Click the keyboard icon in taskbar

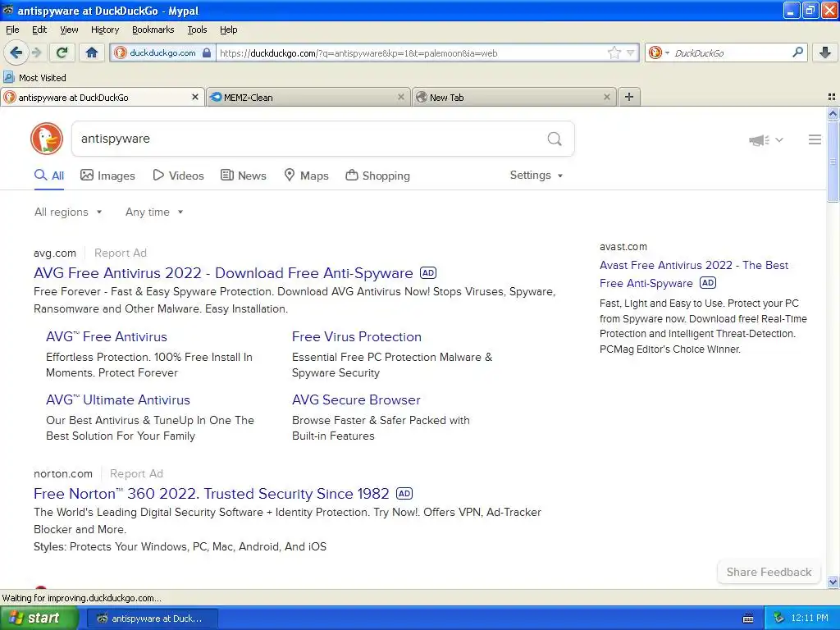[x=748, y=619]
